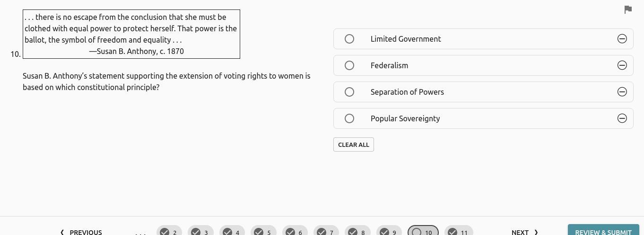Image resolution: width=644 pixels, height=235 pixels.
Task: Open question 11 in the navigator
Action: tap(459, 232)
